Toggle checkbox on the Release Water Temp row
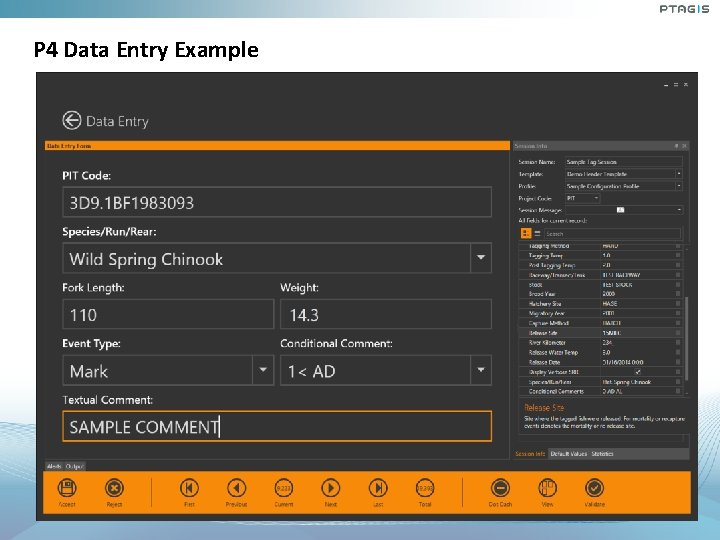The height and width of the screenshot is (540, 720). 678,352
